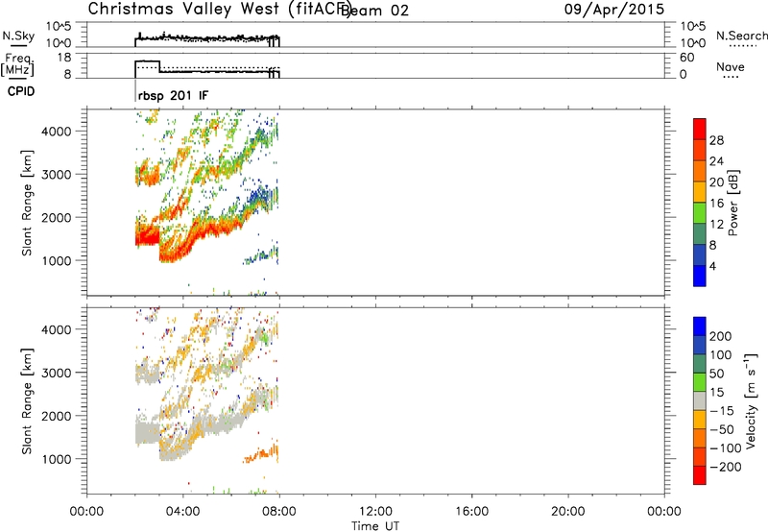Click the 'N.Search' legend label
The image size is (768, 532).
pyautogui.click(x=741, y=36)
